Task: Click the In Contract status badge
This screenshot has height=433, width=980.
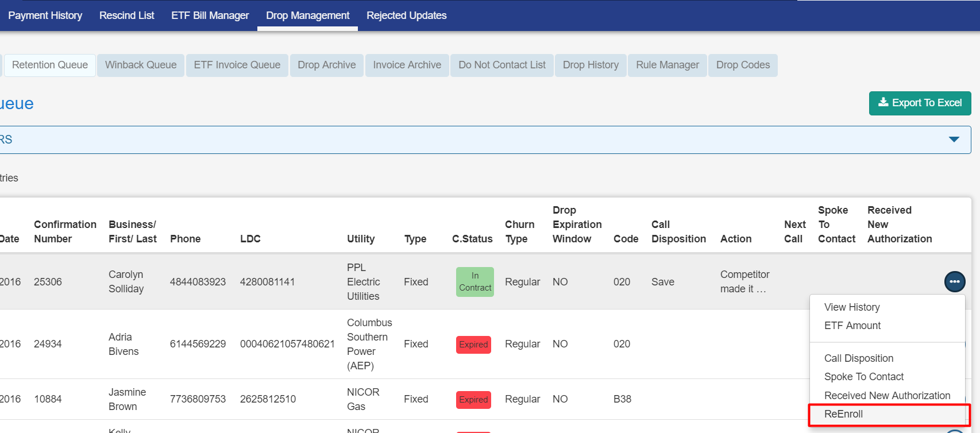Action: coord(475,282)
